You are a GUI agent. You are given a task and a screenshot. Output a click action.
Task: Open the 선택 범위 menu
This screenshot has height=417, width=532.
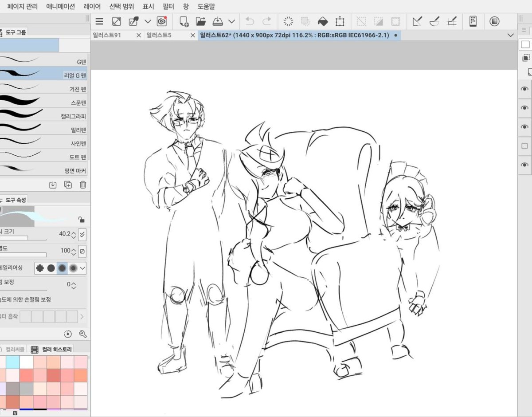[121, 7]
